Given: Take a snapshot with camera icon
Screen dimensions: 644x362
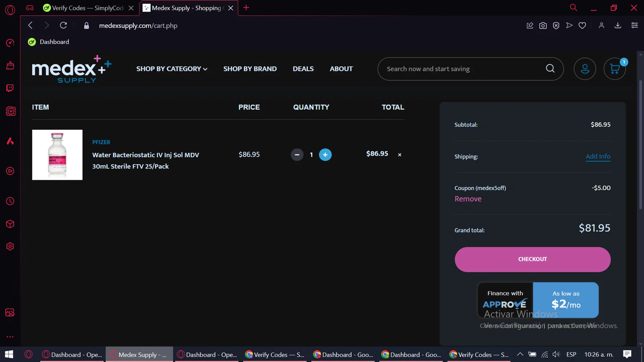Looking at the screenshot, I should 543,26.
